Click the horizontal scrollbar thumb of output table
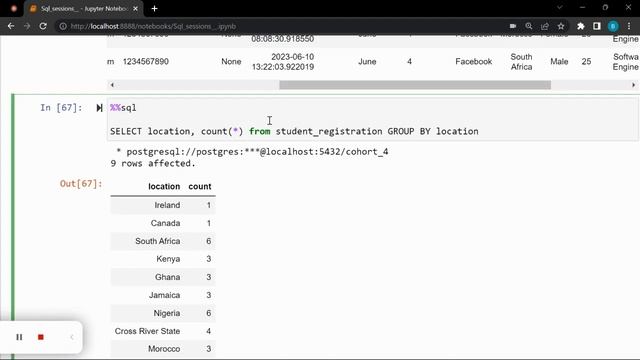Screen dimensions: 640x360 tap(415, 85)
